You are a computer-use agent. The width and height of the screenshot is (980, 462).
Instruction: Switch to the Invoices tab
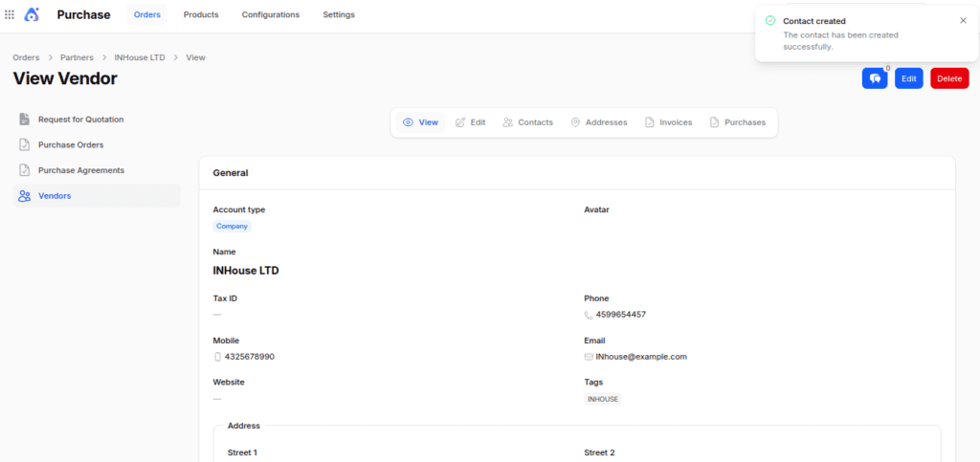pyautogui.click(x=669, y=122)
